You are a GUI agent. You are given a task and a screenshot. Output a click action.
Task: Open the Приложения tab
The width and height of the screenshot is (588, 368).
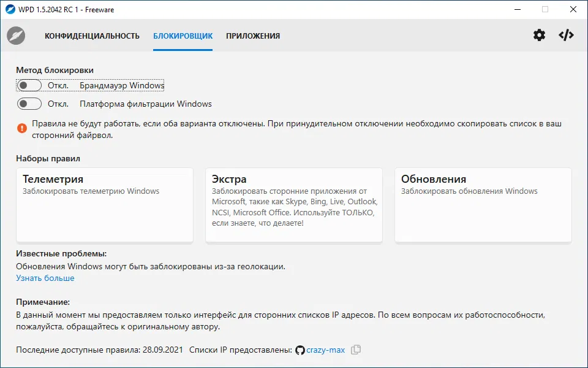(x=253, y=36)
